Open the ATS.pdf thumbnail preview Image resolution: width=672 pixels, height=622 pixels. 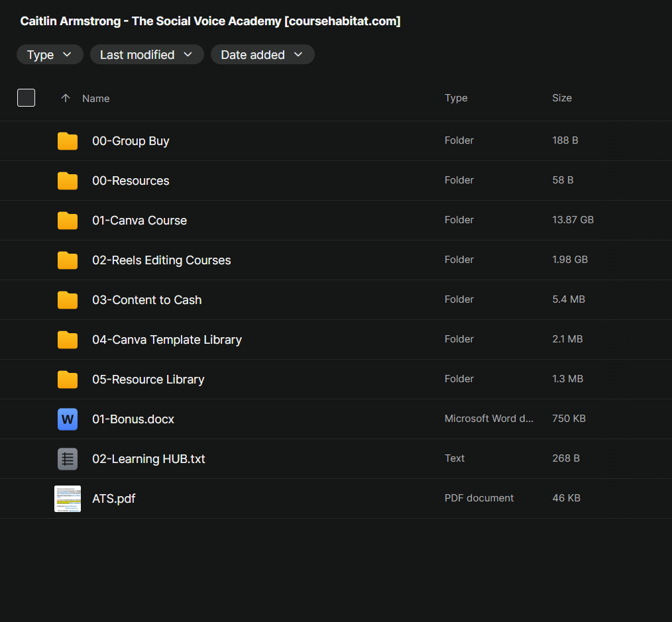tap(68, 499)
